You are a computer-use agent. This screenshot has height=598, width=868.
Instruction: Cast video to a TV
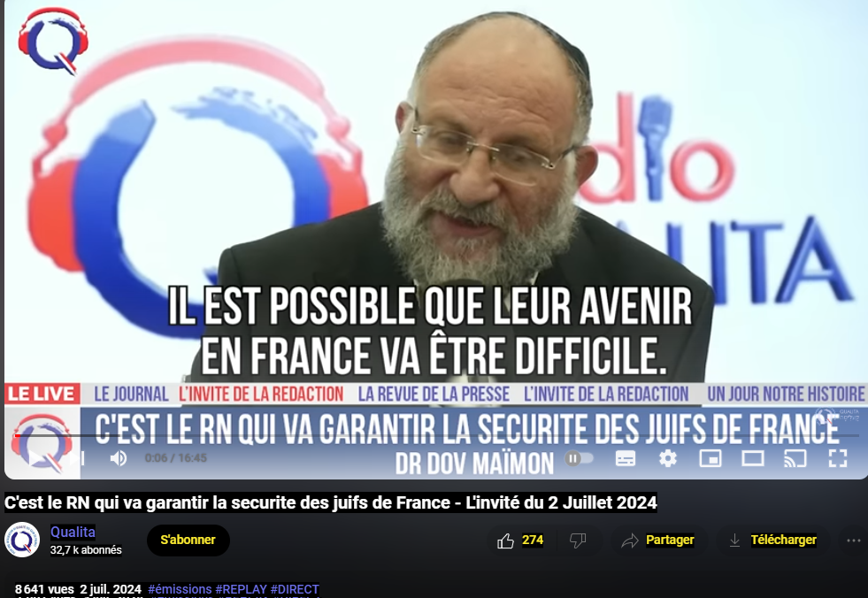coord(795,458)
